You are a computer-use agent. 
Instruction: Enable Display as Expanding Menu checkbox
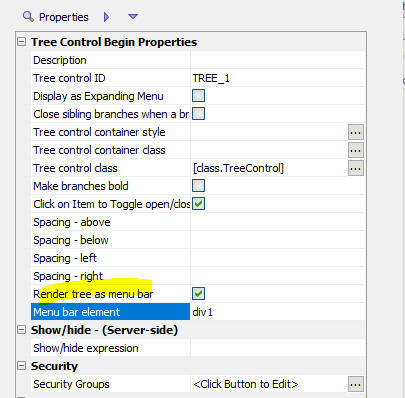point(198,96)
